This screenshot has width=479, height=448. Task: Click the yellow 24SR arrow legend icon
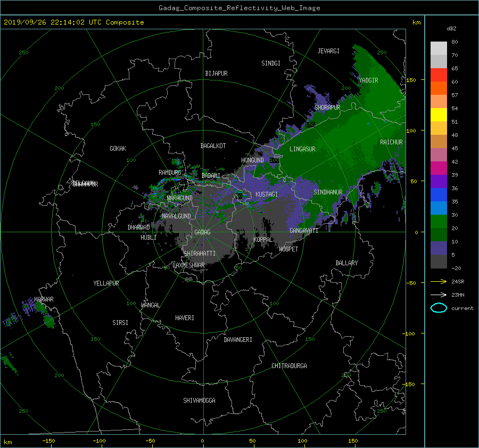click(x=439, y=281)
